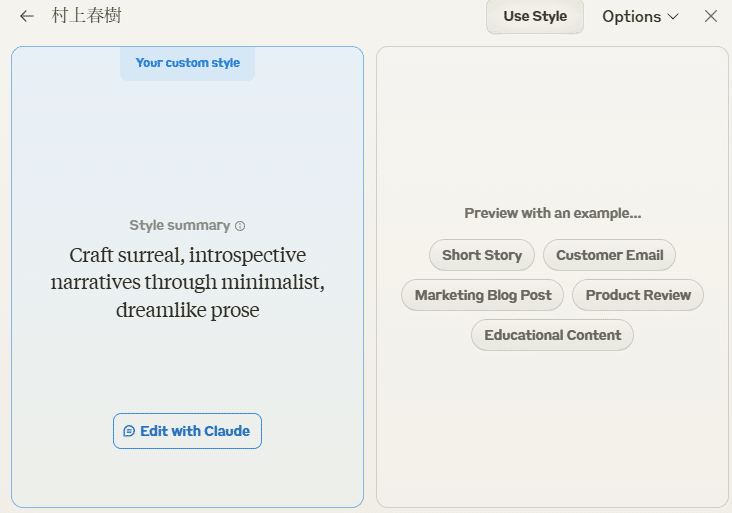
Task: Open the Options dropdown menu
Action: point(640,17)
